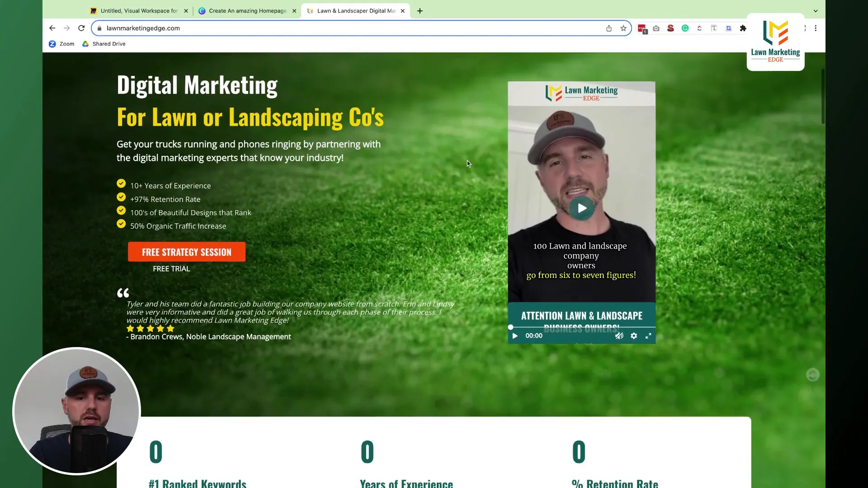Click the '+97% Retention Rate' checkmark

[x=121, y=197]
